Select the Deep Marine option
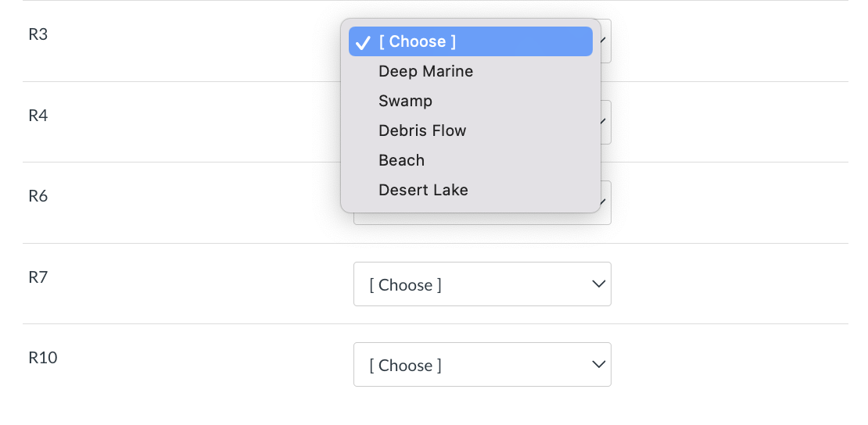This screenshot has height=425, width=868. (x=425, y=71)
